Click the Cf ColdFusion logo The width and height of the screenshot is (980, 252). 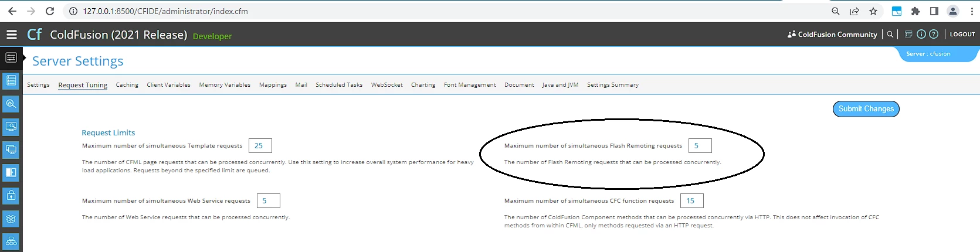(x=35, y=35)
